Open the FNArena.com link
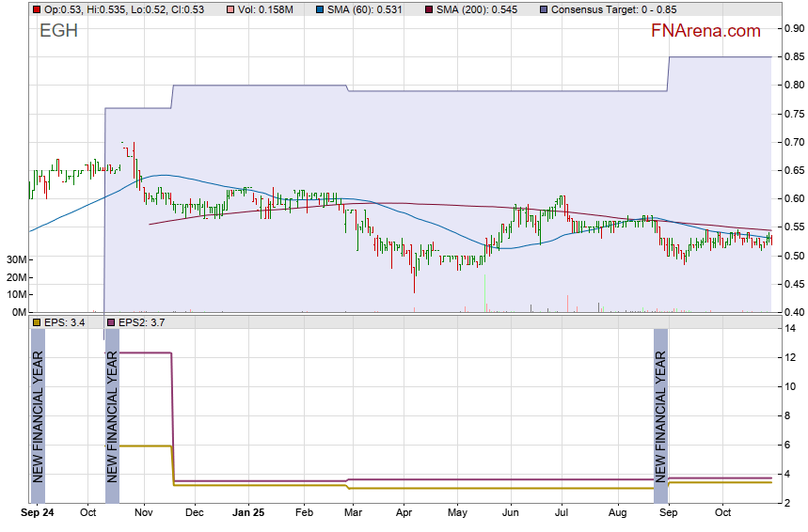The height and width of the screenshot is (532, 808). (x=705, y=31)
